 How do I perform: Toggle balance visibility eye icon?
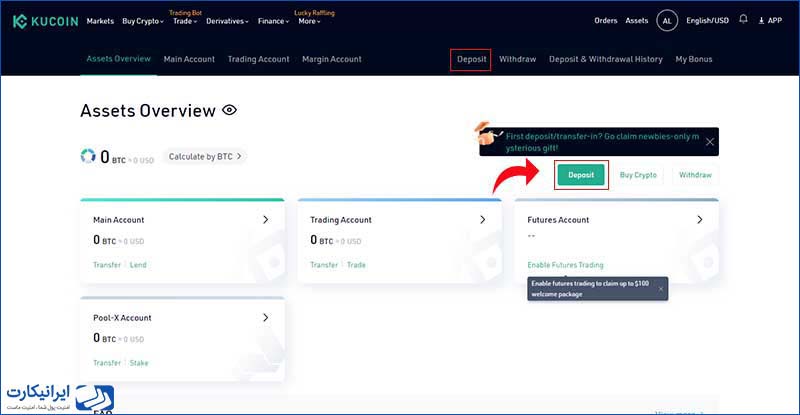click(230, 110)
